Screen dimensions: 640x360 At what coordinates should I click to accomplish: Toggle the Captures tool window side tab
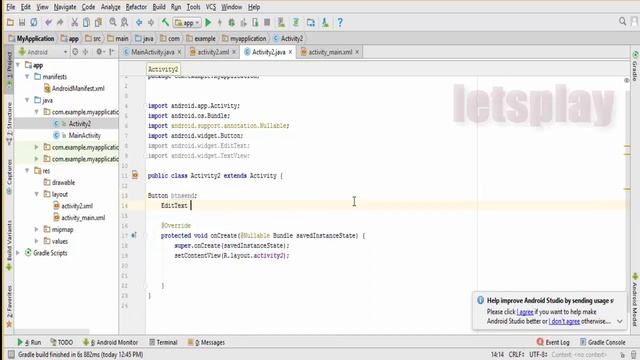(9, 177)
